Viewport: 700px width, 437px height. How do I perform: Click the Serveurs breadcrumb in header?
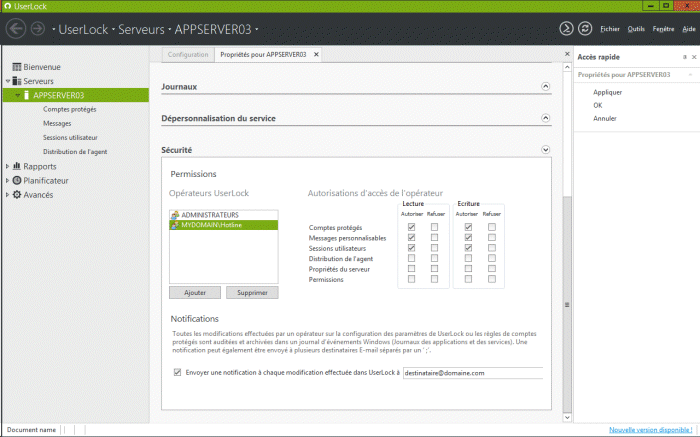coord(141,29)
